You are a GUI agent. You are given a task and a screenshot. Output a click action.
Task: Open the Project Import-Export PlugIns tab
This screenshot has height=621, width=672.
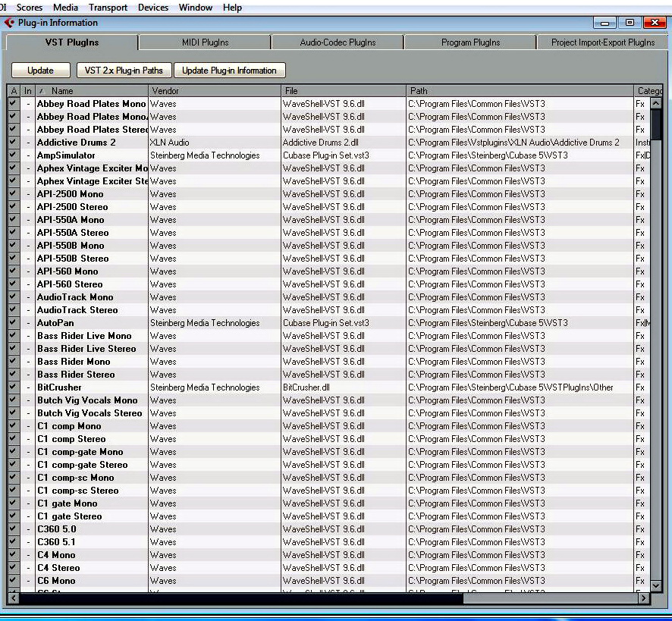pyautogui.click(x=602, y=42)
